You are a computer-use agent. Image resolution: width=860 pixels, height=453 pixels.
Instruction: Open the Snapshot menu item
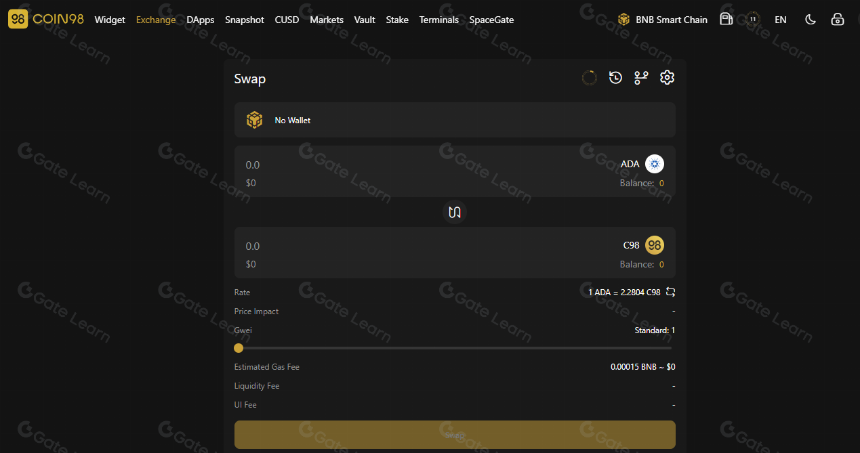(x=244, y=20)
